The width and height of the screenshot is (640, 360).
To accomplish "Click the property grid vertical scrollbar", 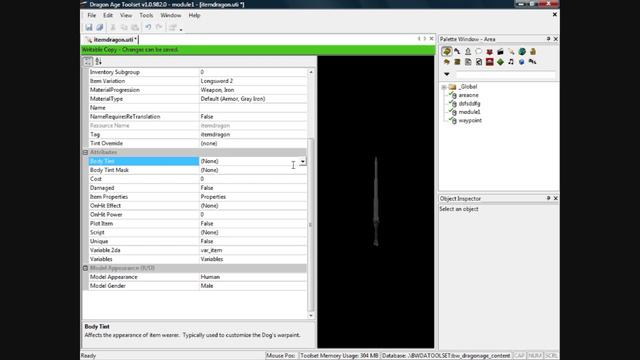I will tap(311, 224).
